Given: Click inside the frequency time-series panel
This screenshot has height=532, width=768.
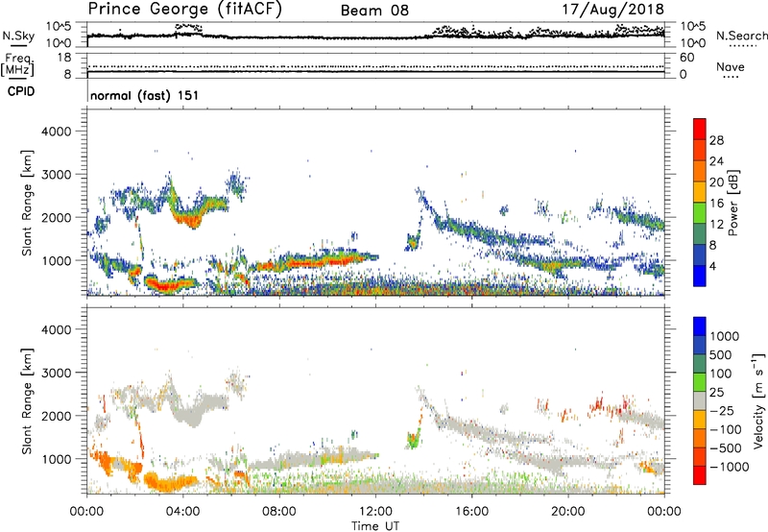Looking at the screenshot, I should (x=375, y=65).
